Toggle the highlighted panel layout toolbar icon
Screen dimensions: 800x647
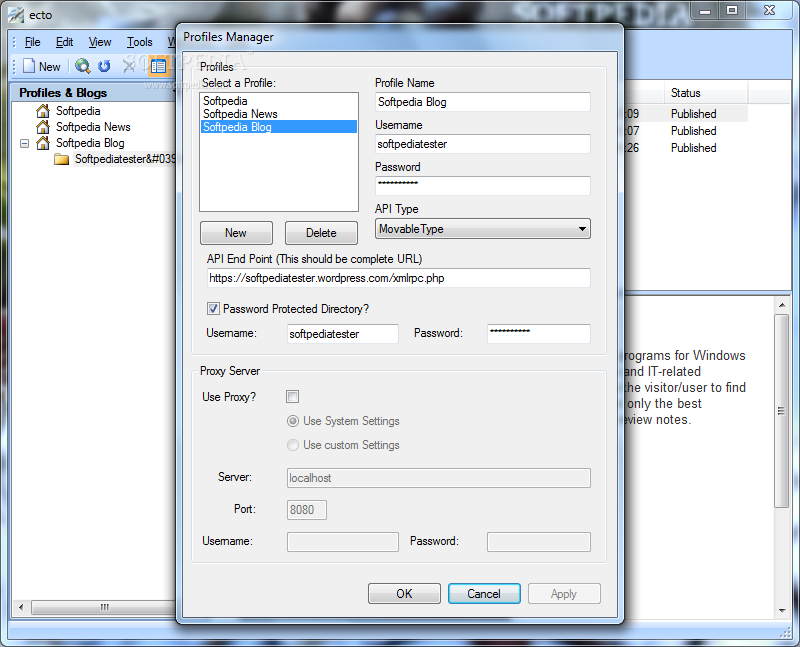(158, 66)
